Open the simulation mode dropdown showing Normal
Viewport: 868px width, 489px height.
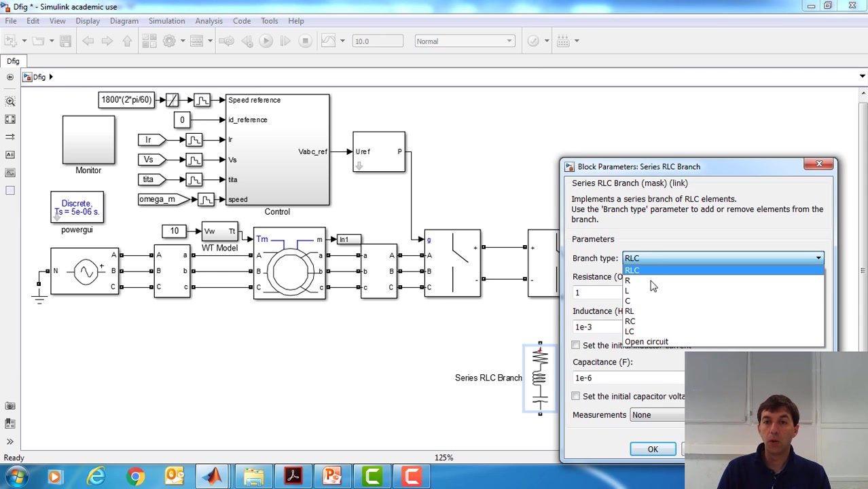(x=465, y=41)
